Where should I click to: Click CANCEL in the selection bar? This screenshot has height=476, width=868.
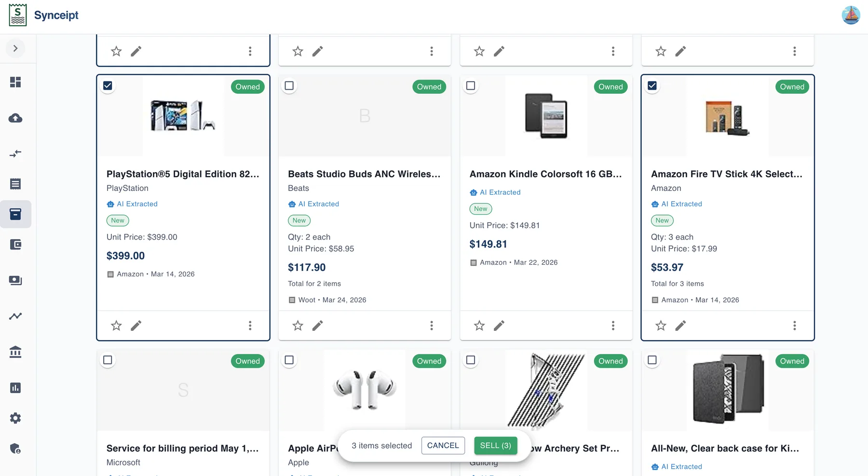click(x=443, y=446)
